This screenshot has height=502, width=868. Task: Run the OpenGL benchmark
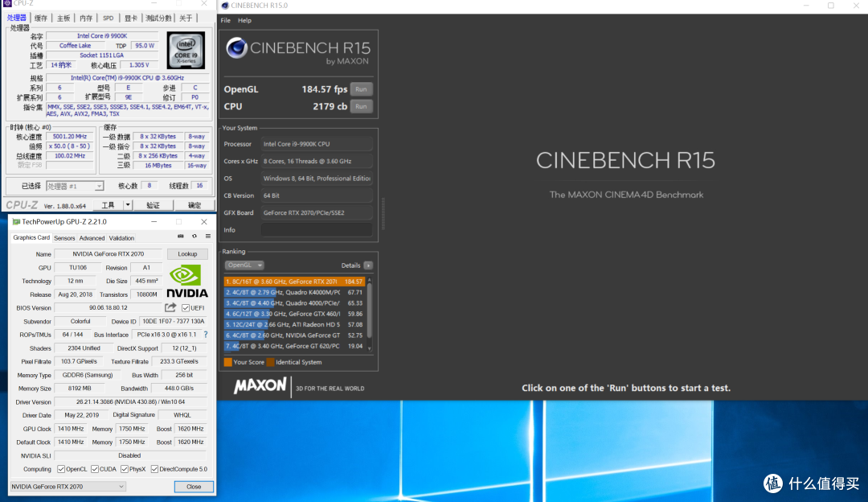(361, 89)
